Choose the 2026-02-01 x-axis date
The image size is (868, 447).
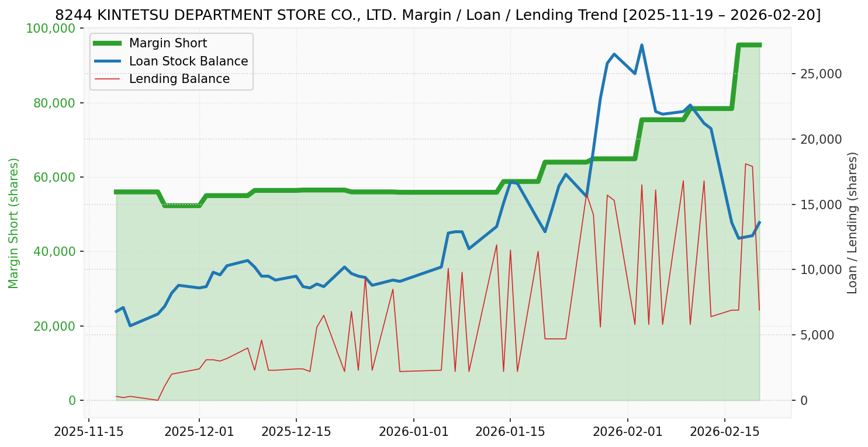click(x=628, y=432)
